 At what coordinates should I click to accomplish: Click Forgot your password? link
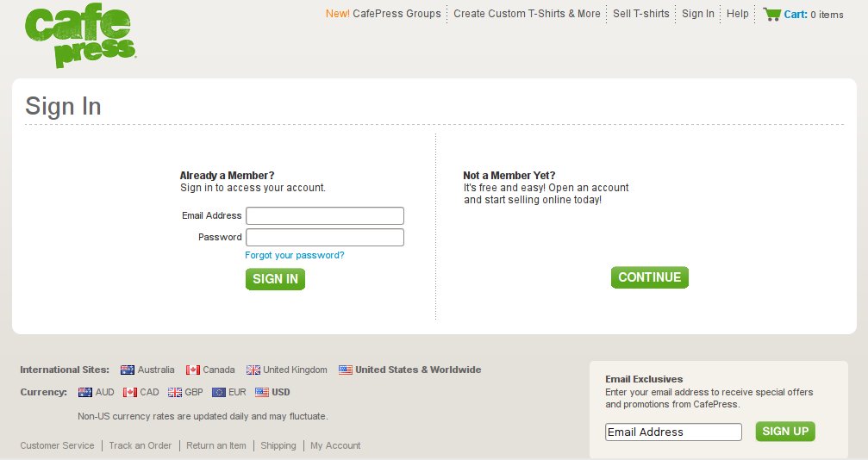295,255
